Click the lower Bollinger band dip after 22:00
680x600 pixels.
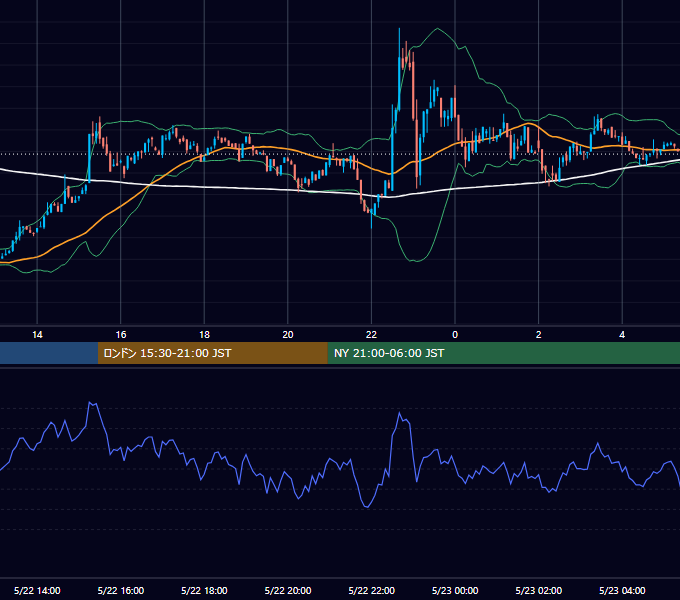pos(415,260)
